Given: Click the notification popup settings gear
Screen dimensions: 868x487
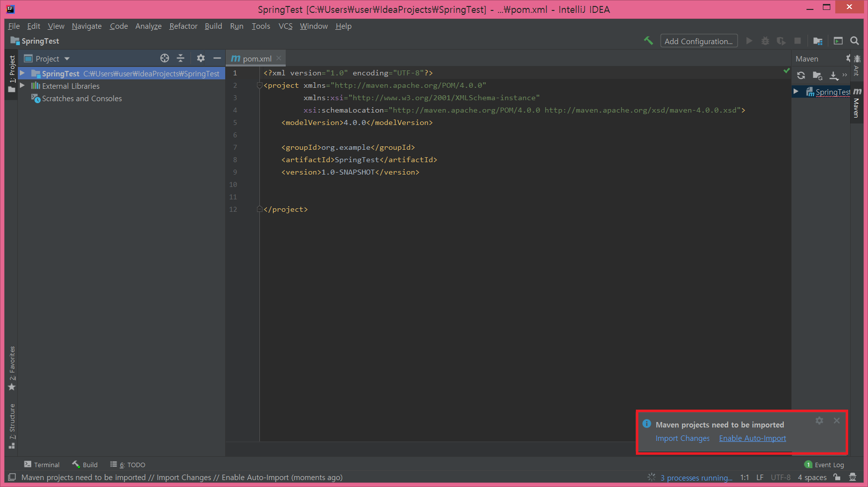Looking at the screenshot, I should (x=819, y=421).
